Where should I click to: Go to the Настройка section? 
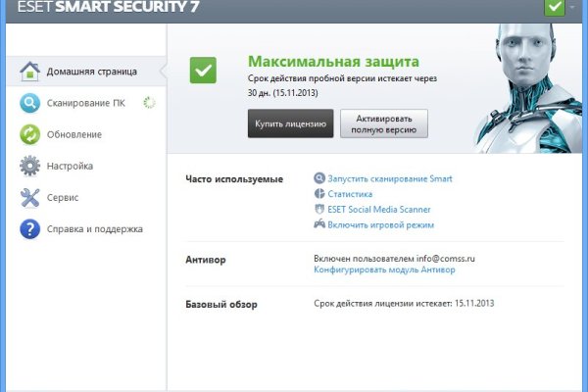70,166
